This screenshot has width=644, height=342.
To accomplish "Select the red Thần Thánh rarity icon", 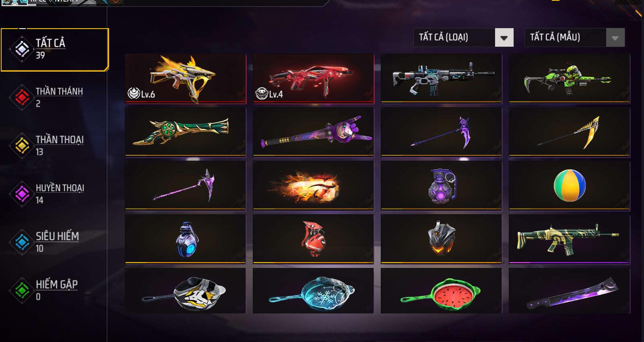I will point(22,97).
